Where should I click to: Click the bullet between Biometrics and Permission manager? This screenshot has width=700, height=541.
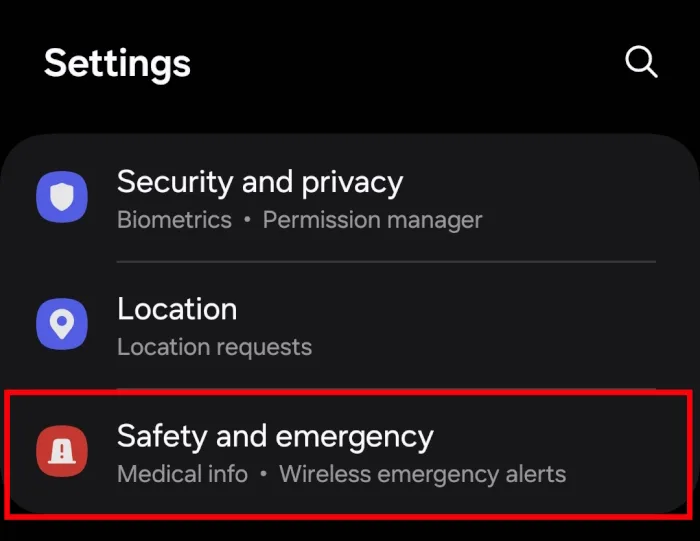tap(247, 220)
